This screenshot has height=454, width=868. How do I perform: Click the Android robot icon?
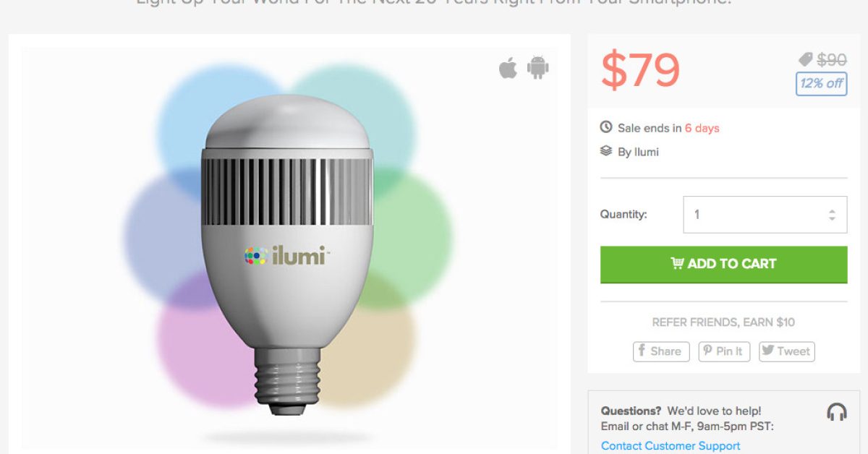537,68
